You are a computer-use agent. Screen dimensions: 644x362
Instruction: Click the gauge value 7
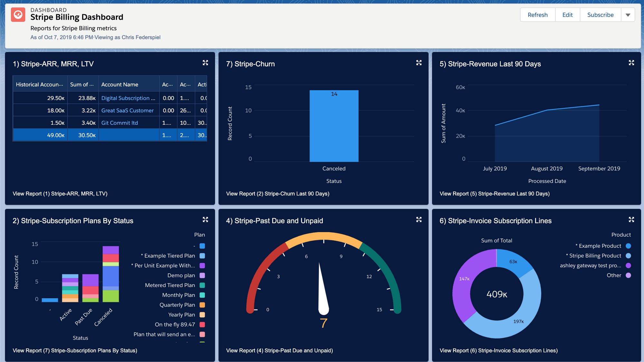click(x=324, y=323)
